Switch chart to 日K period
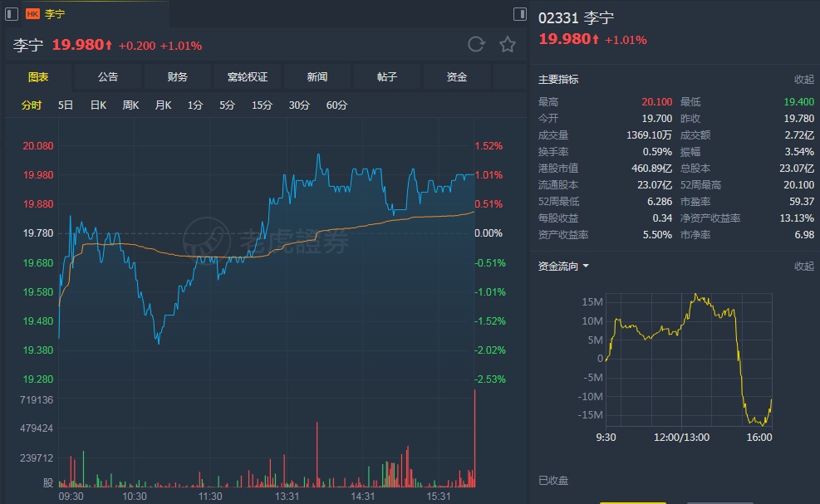Viewport: 820px width, 504px height. 98,105
